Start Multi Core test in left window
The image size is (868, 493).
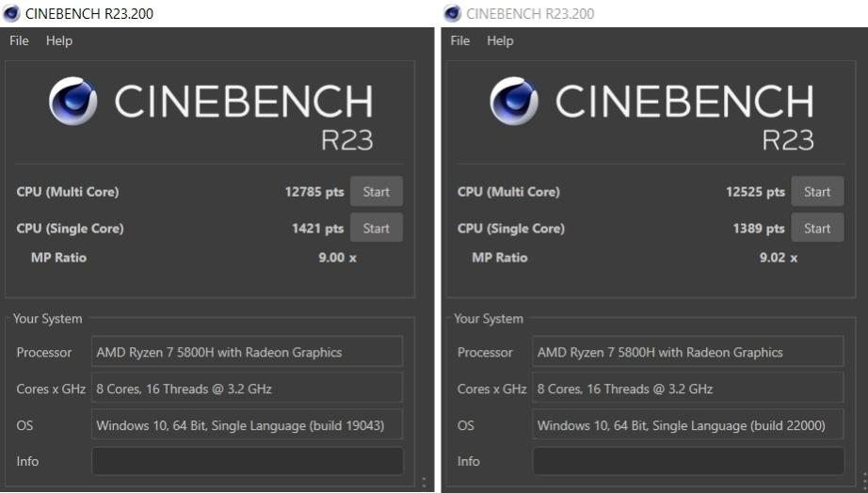point(377,191)
